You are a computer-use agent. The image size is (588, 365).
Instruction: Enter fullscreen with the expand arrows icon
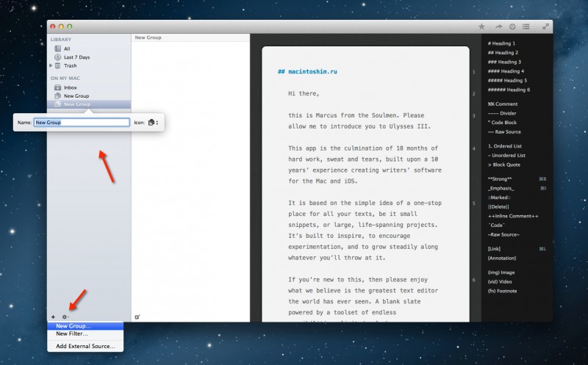[x=545, y=26]
